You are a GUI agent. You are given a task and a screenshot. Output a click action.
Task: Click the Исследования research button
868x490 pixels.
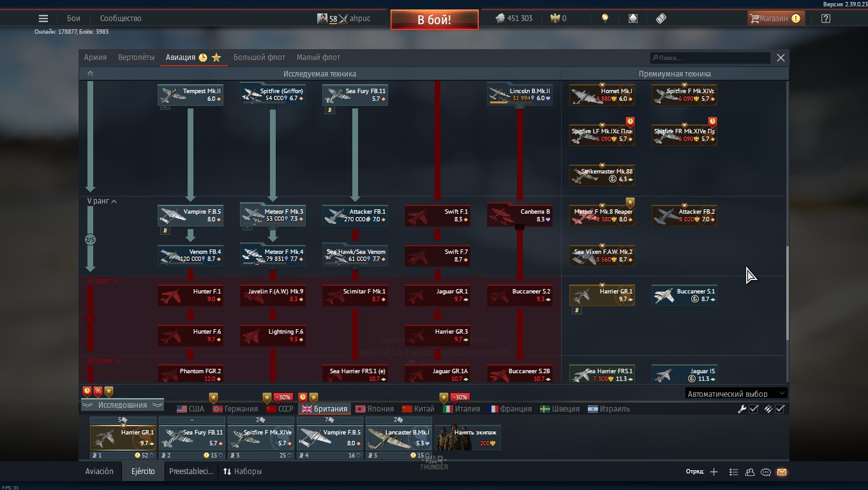122,405
